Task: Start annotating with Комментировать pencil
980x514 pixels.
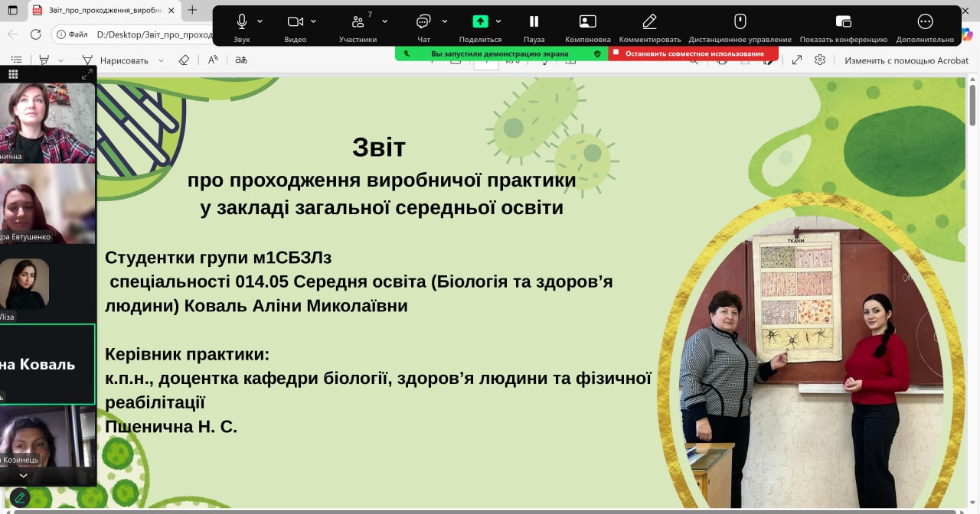Action: (649, 21)
